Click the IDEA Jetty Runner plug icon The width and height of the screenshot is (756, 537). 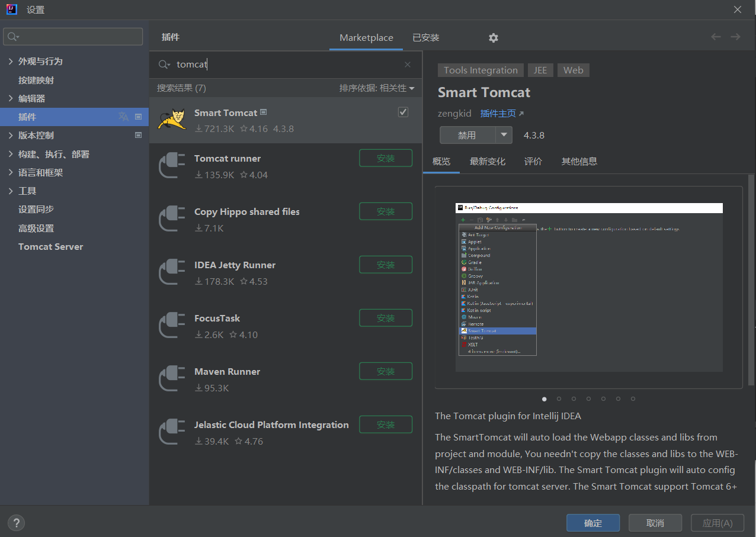point(172,273)
